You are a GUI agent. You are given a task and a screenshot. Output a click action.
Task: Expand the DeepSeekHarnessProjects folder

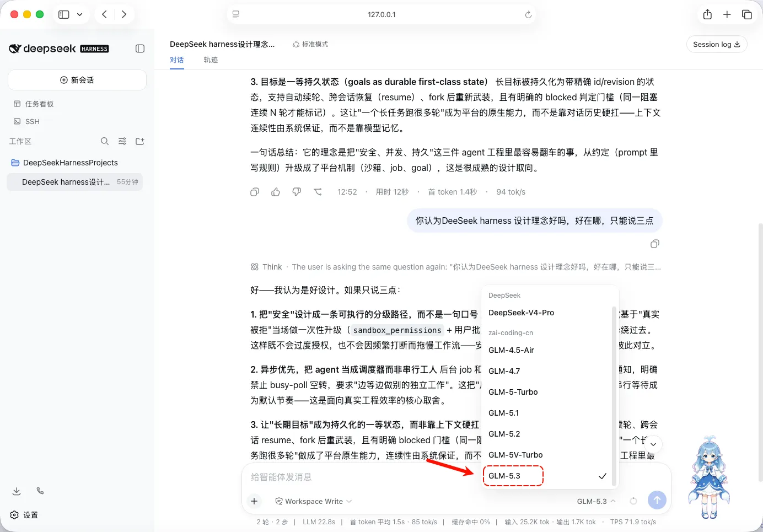[x=65, y=163]
